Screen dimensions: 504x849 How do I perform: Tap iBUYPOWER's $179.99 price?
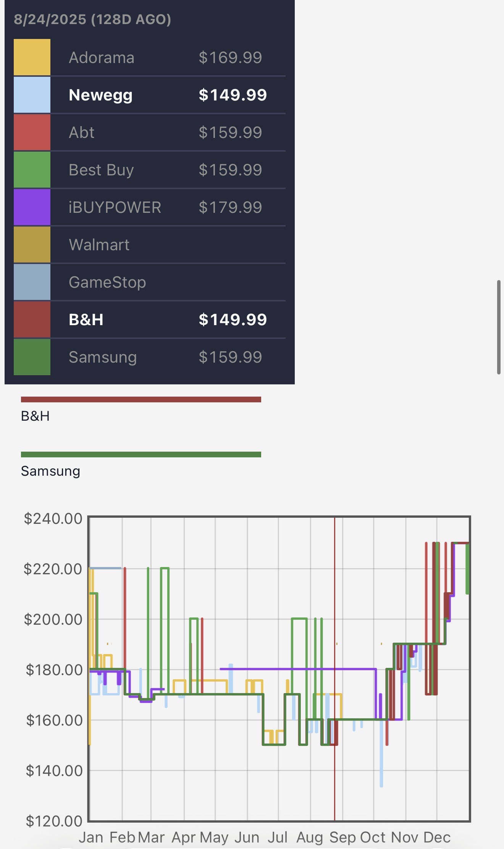[230, 207]
